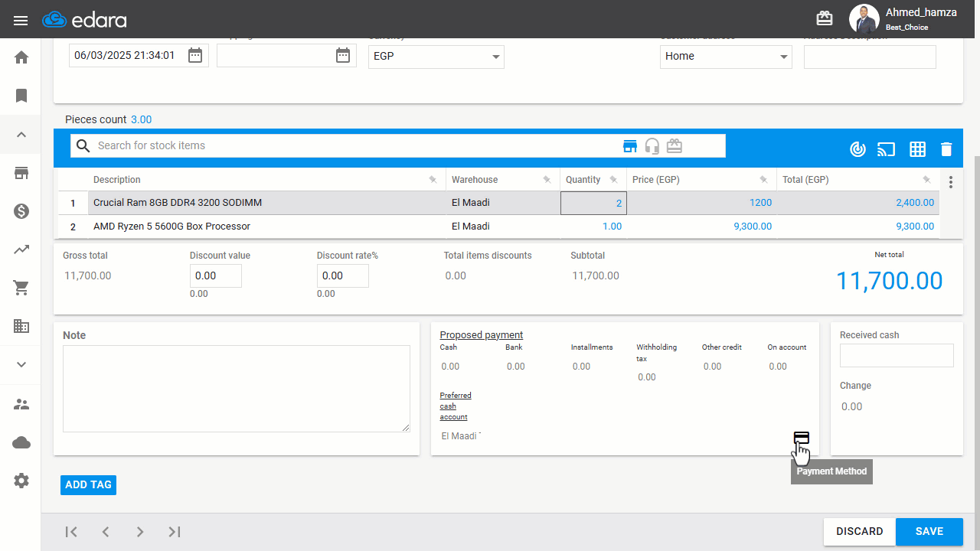
Task: Expand the sidebar section with down chevron
Action: (21, 365)
